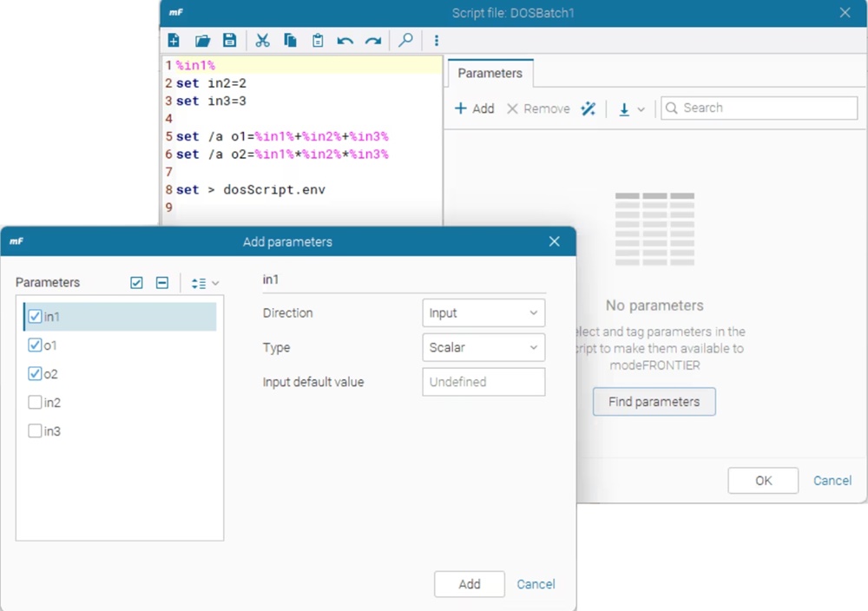Screen dimensions: 868x611
Task: Focus the parameters Search field
Action: click(759, 108)
